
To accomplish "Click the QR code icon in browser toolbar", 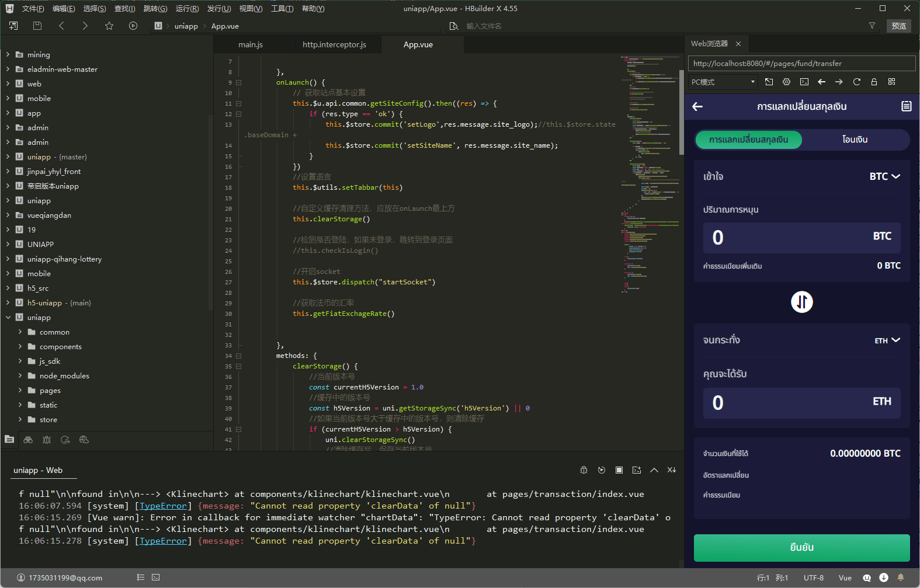I will (891, 82).
